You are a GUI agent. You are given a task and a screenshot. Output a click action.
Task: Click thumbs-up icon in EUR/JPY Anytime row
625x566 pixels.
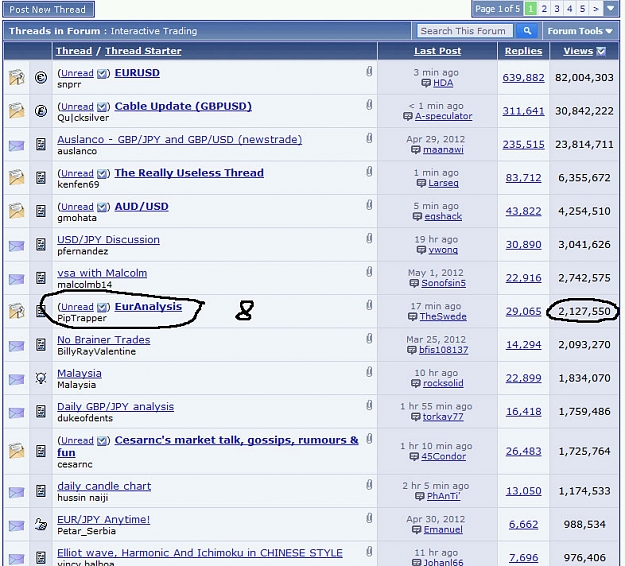point(41,524)
